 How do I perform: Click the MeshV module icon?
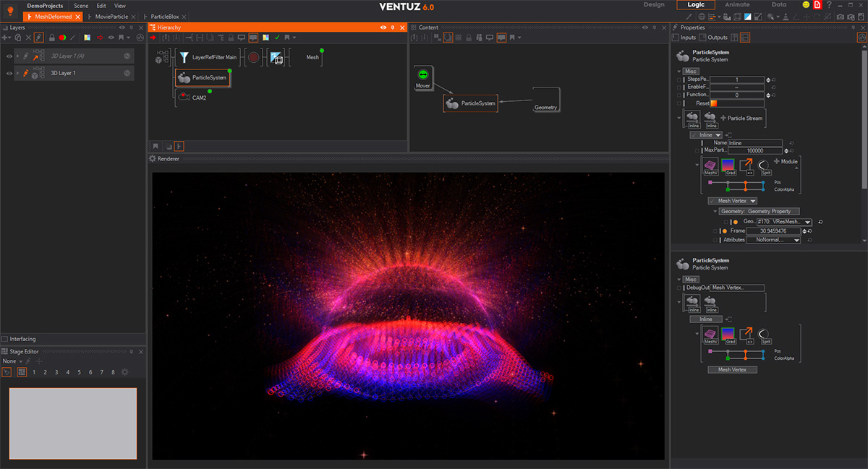711,166
